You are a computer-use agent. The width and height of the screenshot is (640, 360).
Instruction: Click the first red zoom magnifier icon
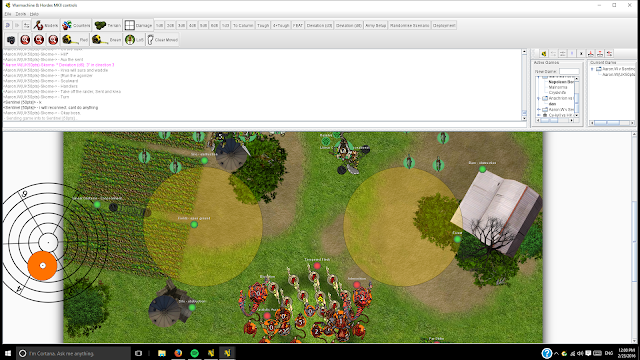click(25, 40)
